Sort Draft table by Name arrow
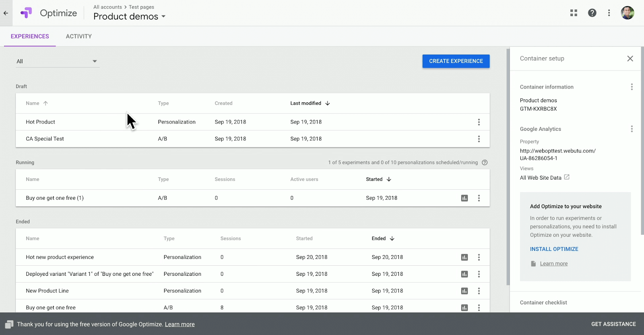 45,103
